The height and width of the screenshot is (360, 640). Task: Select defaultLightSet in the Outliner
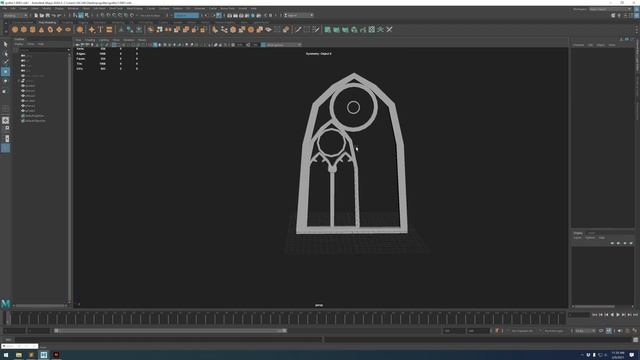[35, 116]
